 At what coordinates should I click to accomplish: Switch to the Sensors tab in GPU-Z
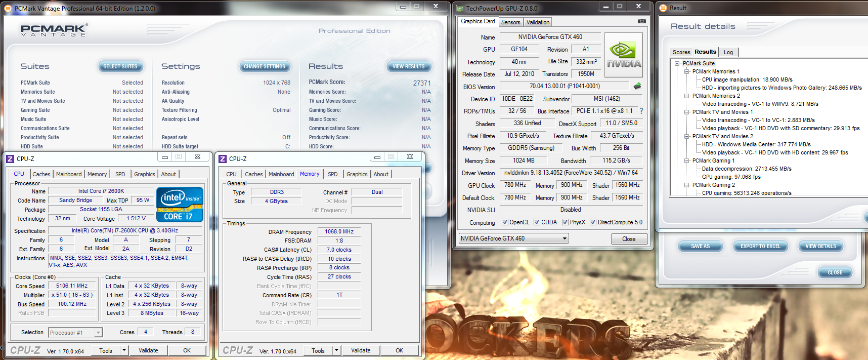[510, 22]
